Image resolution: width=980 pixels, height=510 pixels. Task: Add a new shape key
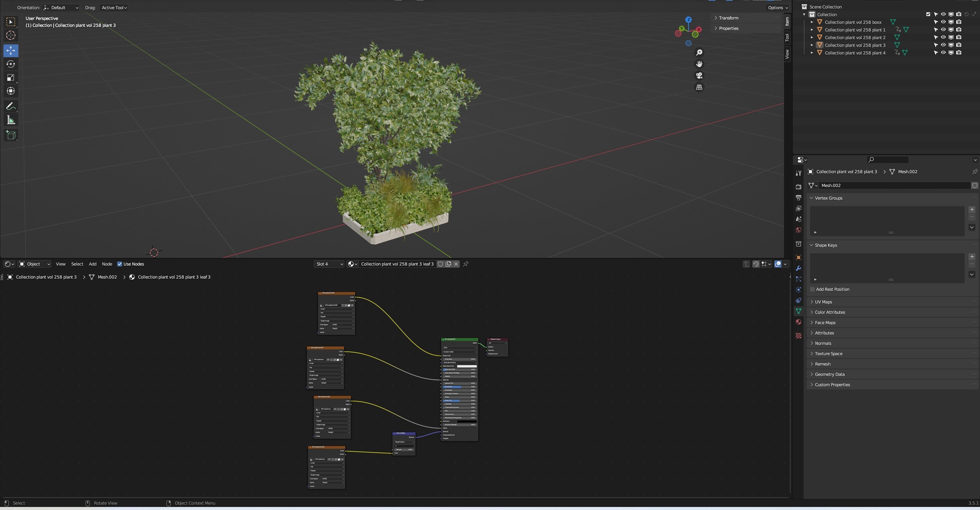972,257
